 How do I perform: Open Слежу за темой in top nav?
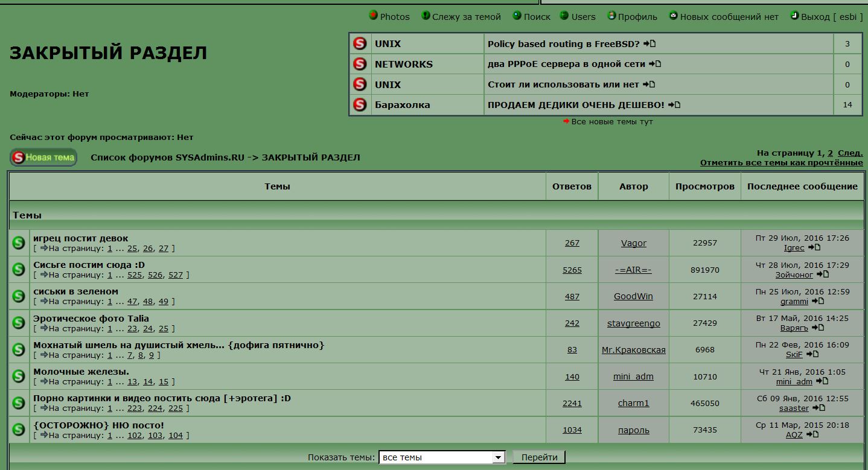[x=467, y=17]
